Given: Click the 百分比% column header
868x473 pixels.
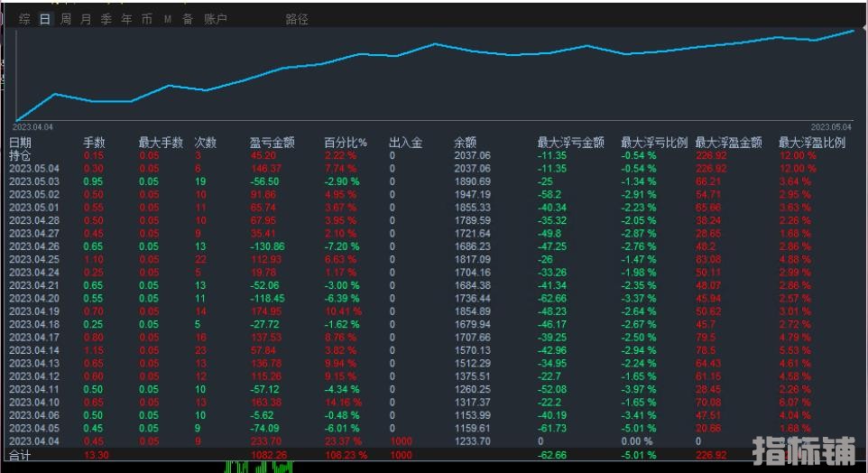Looking at the screenshot, I should pos(346,143).
